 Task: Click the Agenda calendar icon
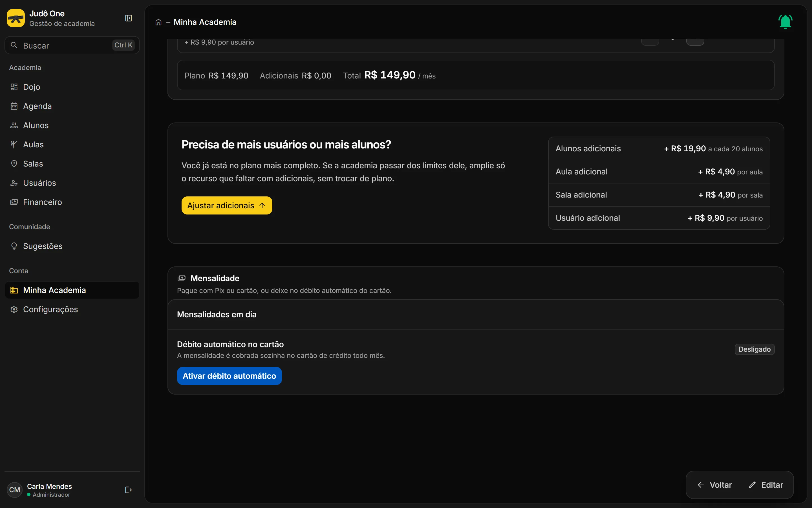[x=14, y=106]
